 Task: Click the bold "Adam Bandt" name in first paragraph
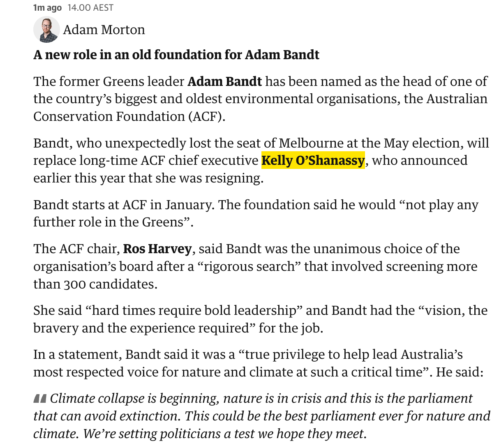[x=224, y=81]
